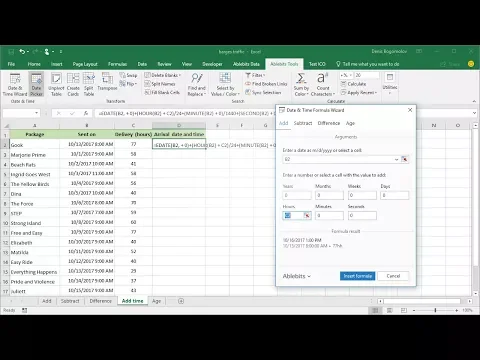Collapse the ribbon with the chevron
The height and width of the screenshot is (360, 480).
pyautogui.click(x=474, y=101)
